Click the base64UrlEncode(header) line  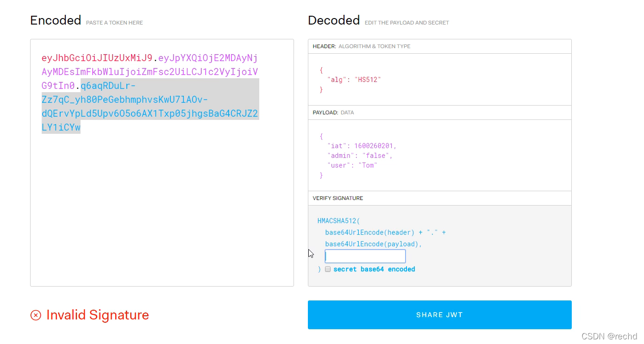coord(385,232)
